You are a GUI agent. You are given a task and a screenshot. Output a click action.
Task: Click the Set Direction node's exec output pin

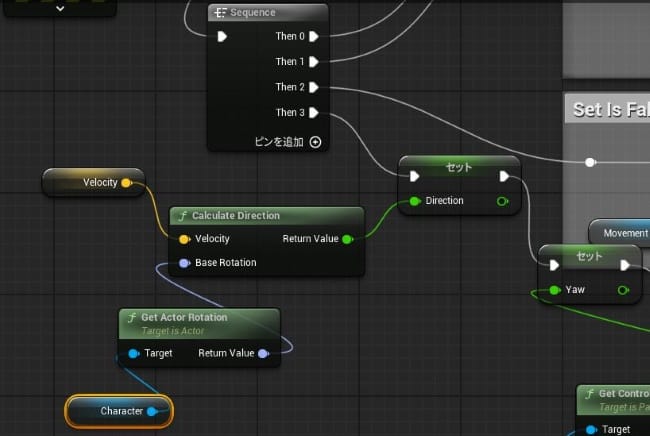504,177
